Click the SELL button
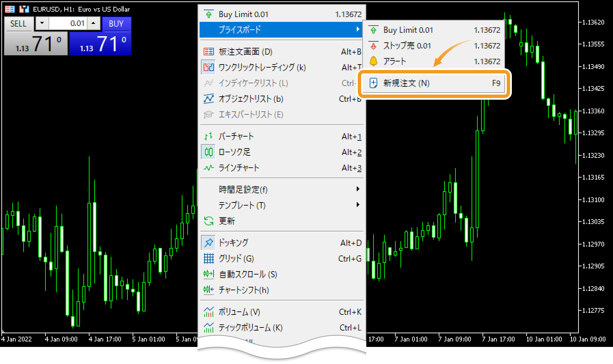 [18, 24]
